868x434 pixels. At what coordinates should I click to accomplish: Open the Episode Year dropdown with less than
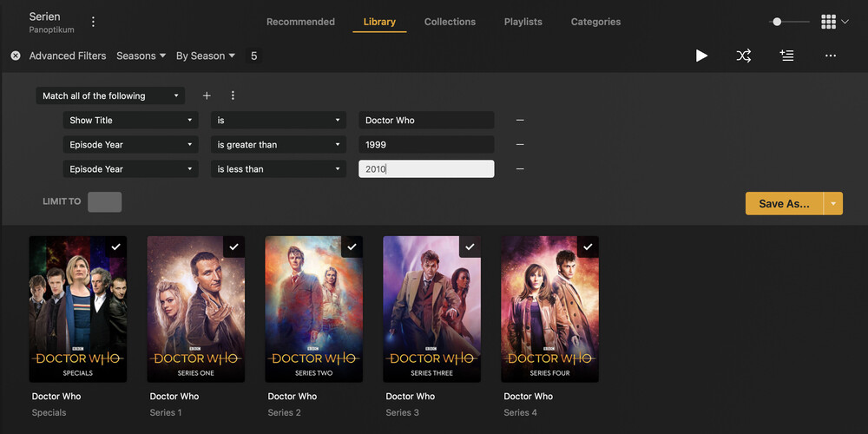[x=131, y=169]
